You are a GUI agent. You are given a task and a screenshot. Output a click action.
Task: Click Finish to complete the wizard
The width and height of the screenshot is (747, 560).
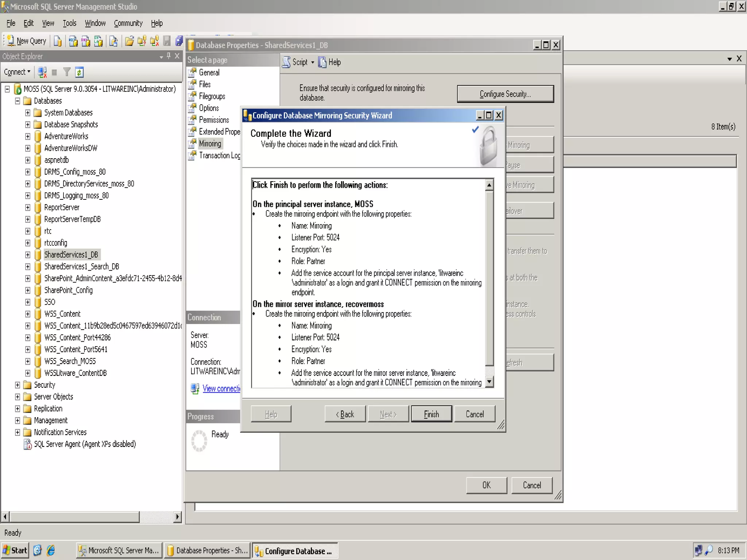[x=431, y=414]
